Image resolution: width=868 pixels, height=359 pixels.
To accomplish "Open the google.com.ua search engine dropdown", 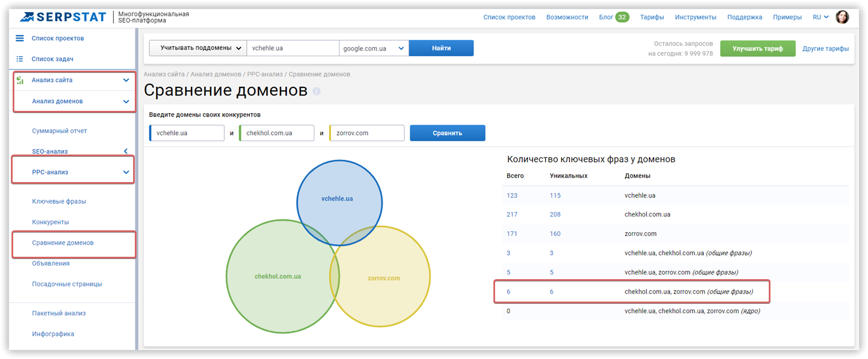I will tap(374, 48).
